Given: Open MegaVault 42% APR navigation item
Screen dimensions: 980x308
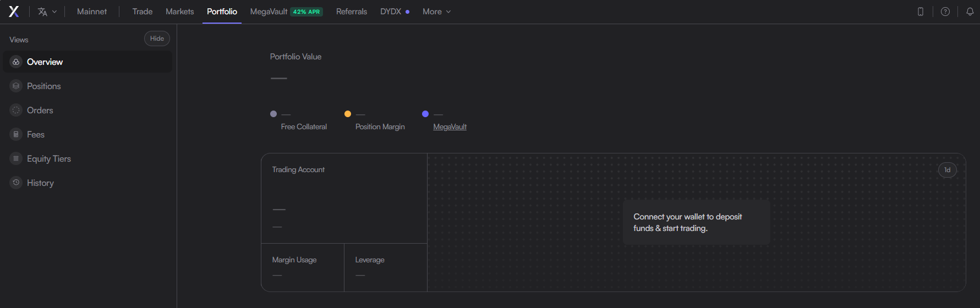Looking at the screenshot, I should pos(286,12).
